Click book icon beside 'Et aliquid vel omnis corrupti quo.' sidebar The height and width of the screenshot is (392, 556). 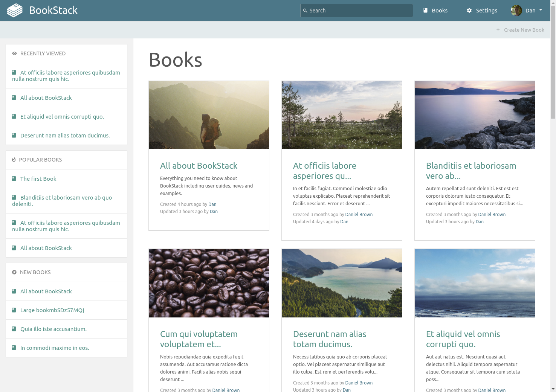(x=14, y=116)
